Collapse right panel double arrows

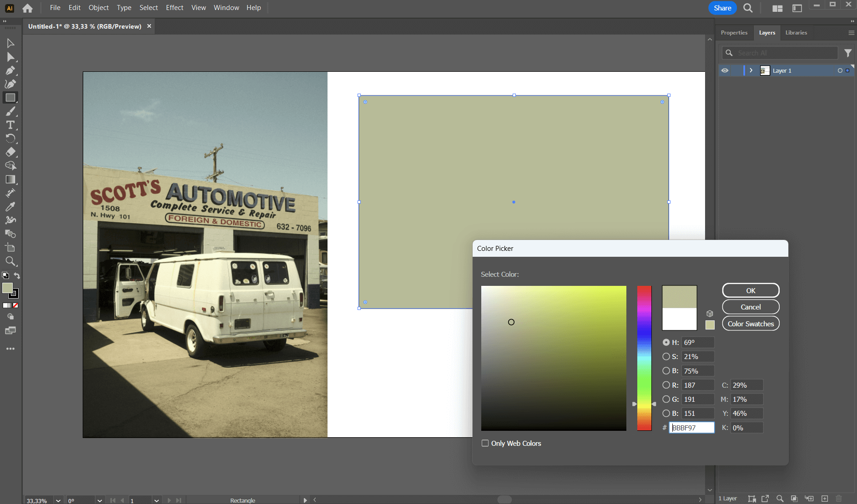(852, 21)
